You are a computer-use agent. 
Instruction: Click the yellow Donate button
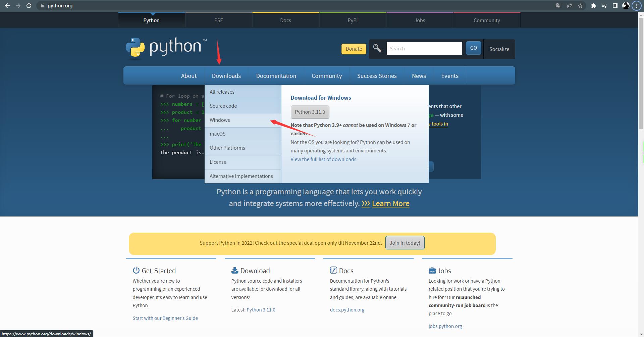point(354,49)
